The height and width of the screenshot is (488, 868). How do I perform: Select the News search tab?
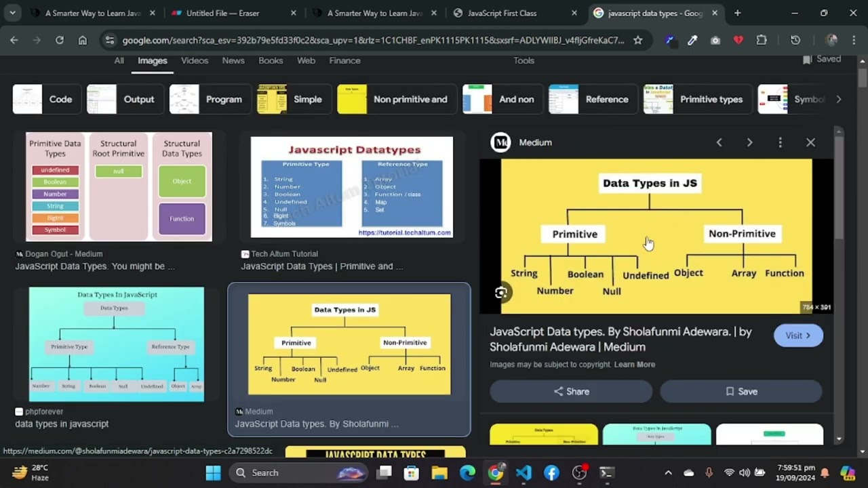click(233, 60)
